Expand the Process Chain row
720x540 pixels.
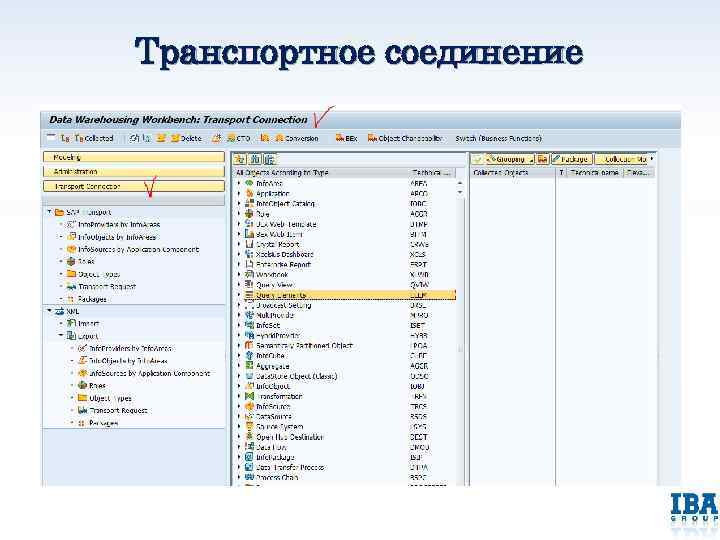point(239,478)
